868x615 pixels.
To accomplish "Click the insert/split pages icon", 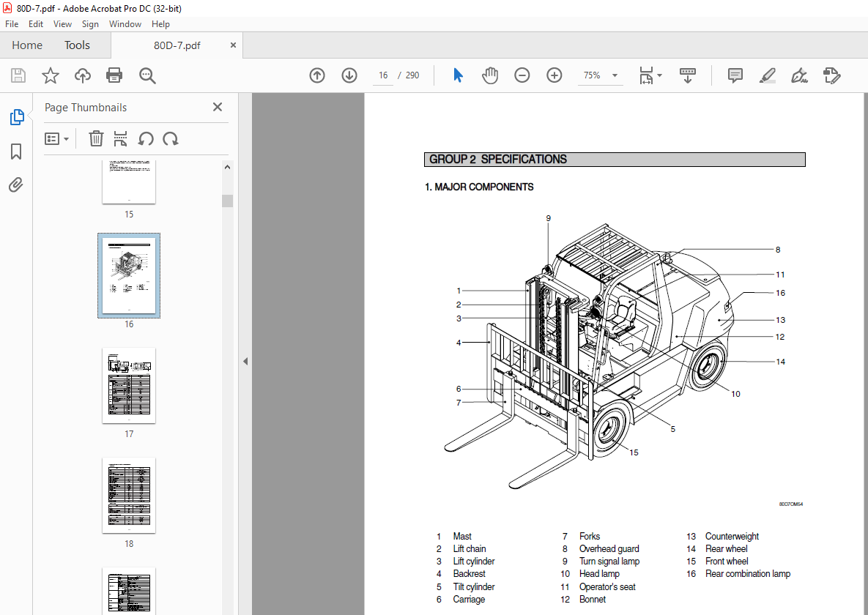I will (x=120, y=139).
